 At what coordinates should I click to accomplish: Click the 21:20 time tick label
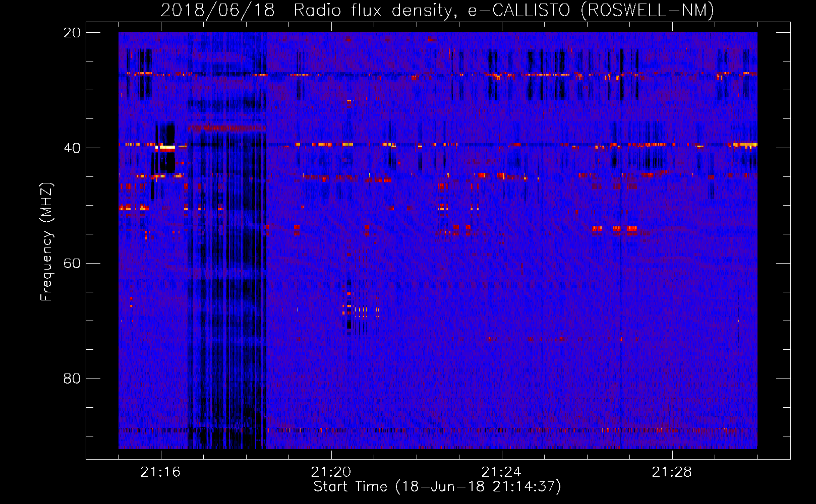[x=331, y=472]
